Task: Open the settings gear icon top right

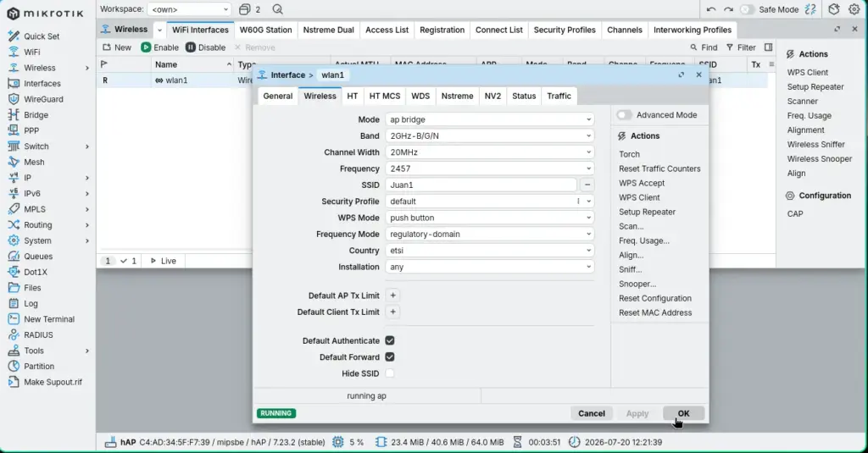Action: tap(854, 9)
